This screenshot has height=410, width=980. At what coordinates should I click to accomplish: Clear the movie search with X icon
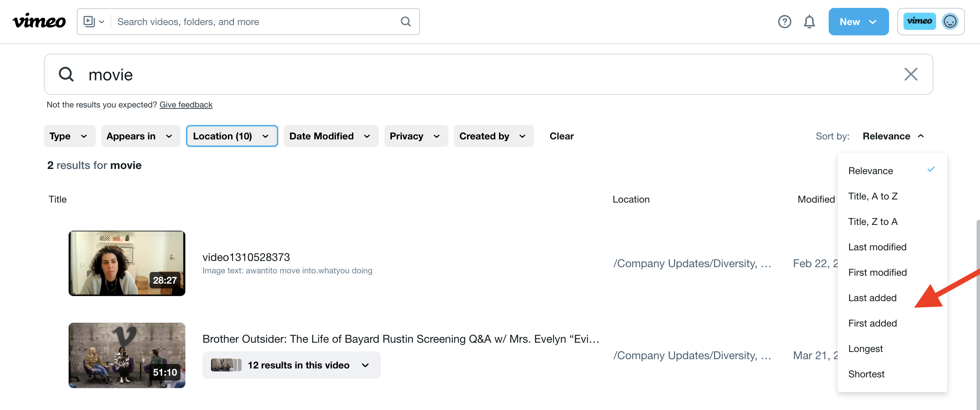(910, 74)
